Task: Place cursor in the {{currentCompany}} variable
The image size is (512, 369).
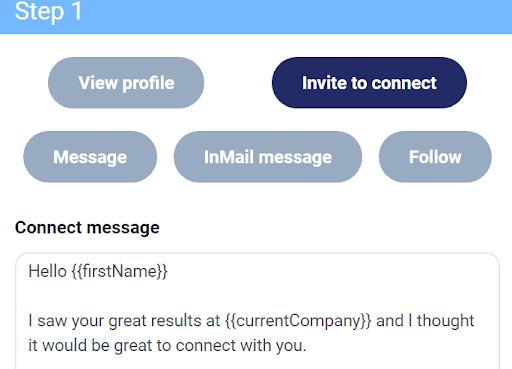Action: tap(298, 321)
